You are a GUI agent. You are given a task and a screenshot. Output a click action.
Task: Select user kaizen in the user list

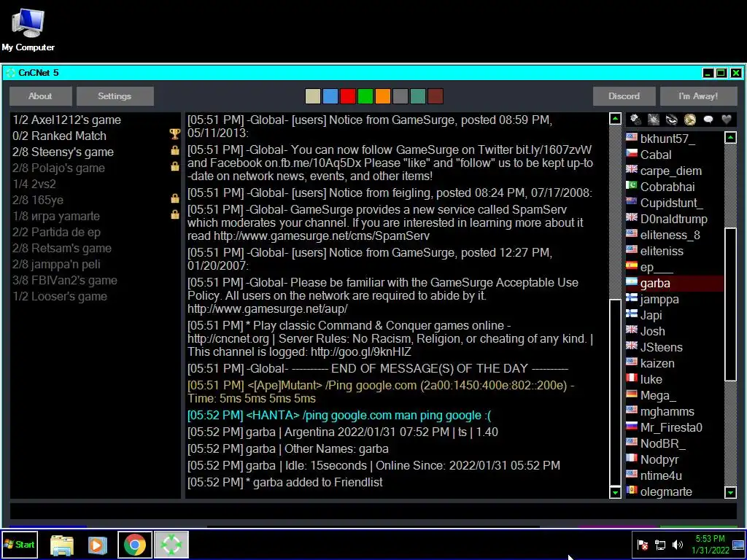point(674,363)
